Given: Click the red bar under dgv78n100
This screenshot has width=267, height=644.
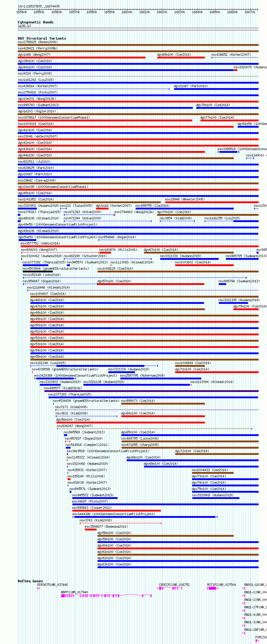Looking at the screenshot, I should tap(246, 309).
